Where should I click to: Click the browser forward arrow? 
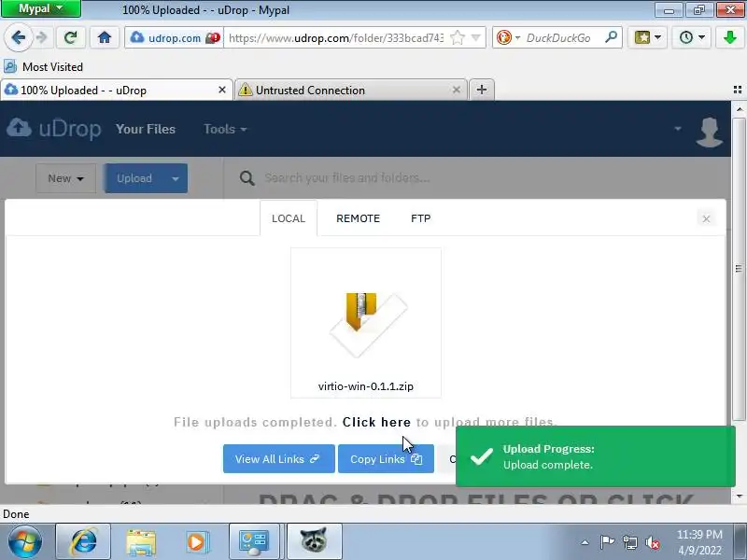coord(42,37)
